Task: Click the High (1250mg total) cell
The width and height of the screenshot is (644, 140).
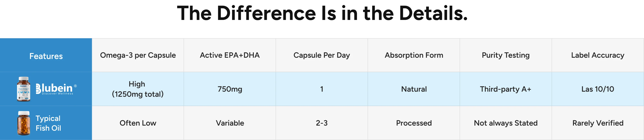Action: tap(138, 89)
